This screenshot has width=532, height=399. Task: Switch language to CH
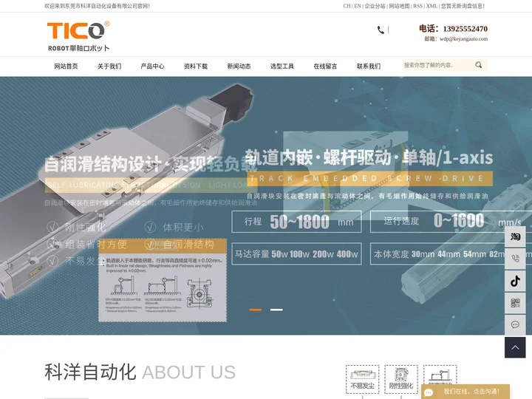(347, 6)
